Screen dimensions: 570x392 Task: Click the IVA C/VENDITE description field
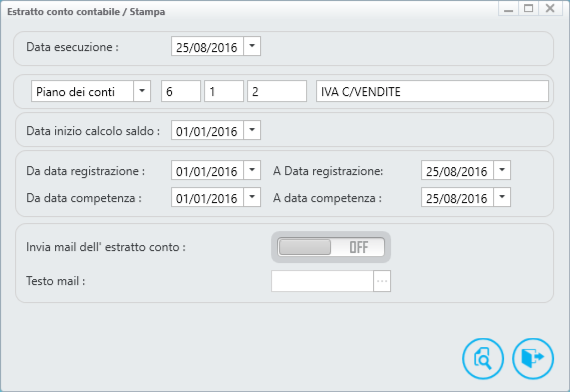pyautogui.click(x=432, y=91)
